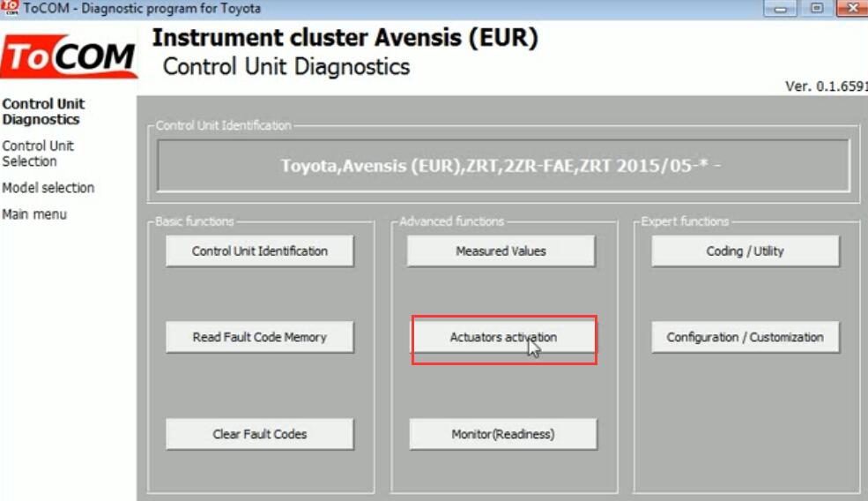Close the ToCOM window
This screenshot has width=868, height=501.
coord(852,8)
